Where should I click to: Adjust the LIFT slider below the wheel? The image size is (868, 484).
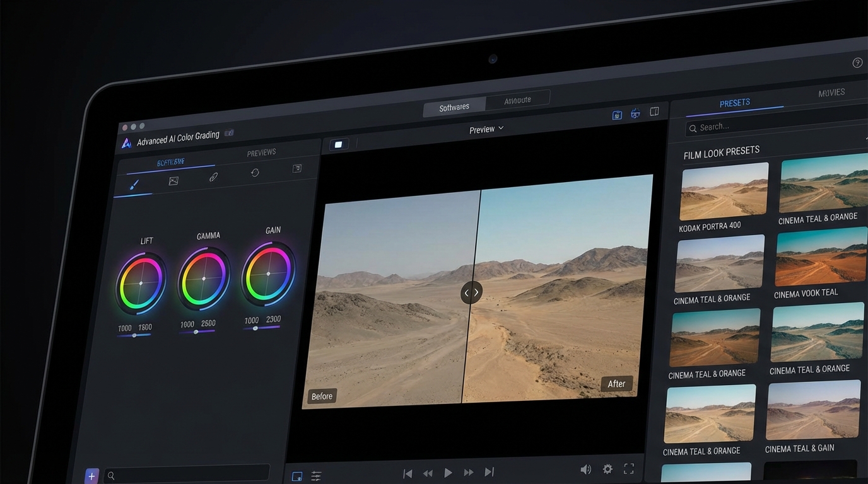134,335
